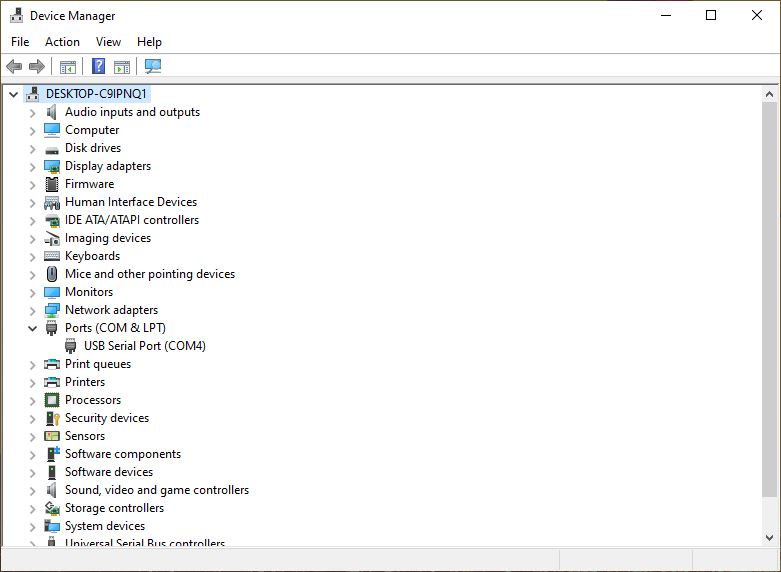This screenshot has width=781, height=572.
Task: Click Show/Hide Console Tree toolbar icon
Action: coord(68,67)
